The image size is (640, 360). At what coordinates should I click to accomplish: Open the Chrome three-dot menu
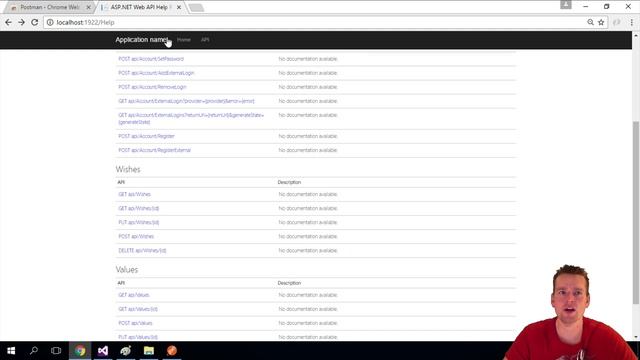pos(631,22)
